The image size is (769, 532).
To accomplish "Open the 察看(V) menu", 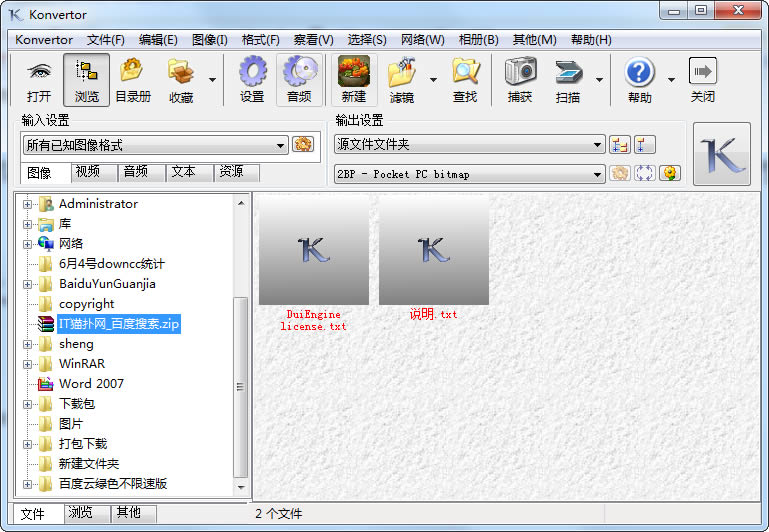I will tap(313, 40).
